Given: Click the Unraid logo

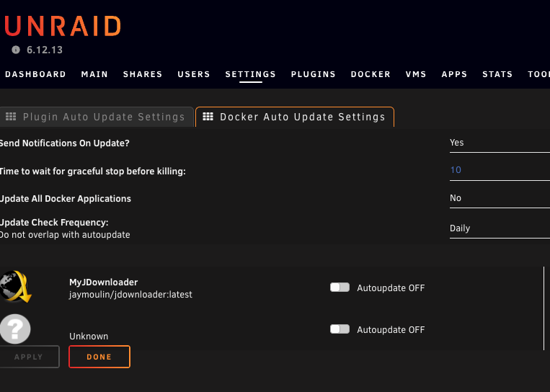Looking at the screenshot, I should point(63,26).
